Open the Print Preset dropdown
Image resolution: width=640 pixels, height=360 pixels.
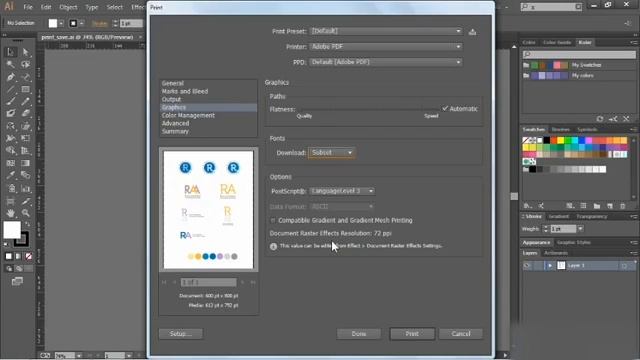pyautogui.click(x=385, y=31)
